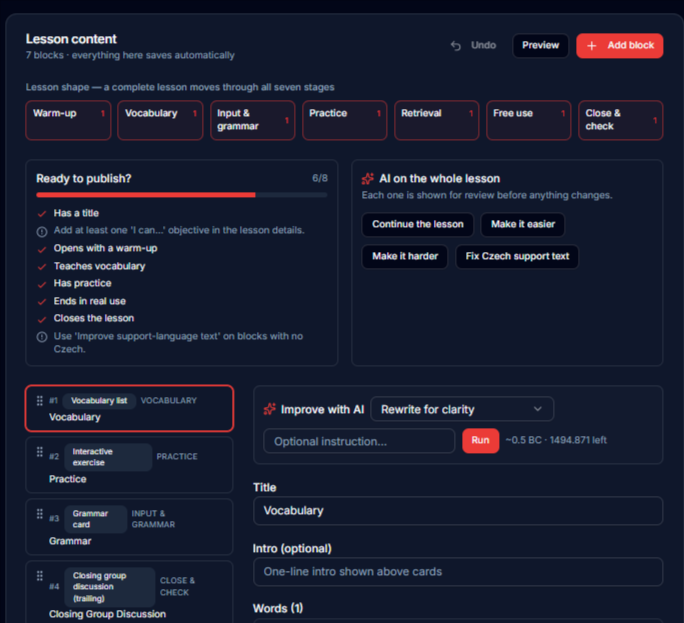The image size is (684, 623).
Task: Click the Interactive exercise type badge
Action: coord(108,457)
